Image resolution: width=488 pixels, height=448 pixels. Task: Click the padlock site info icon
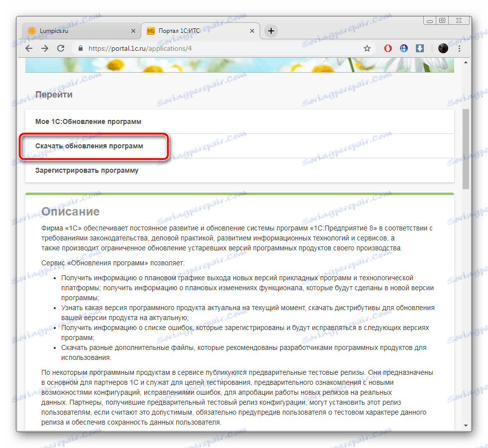pyautogui.click(x=81, y=48)
